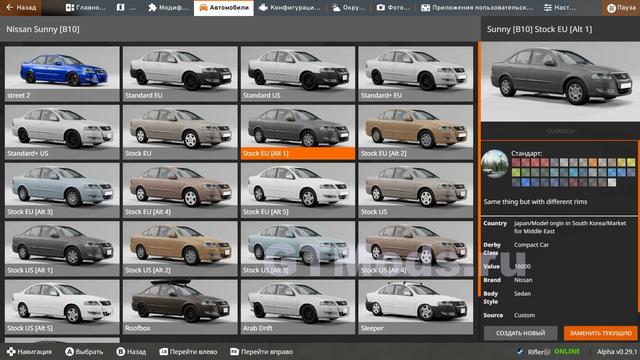Open the Наст... settings sliders tab
Screen dimensions: 640x360
560,7
